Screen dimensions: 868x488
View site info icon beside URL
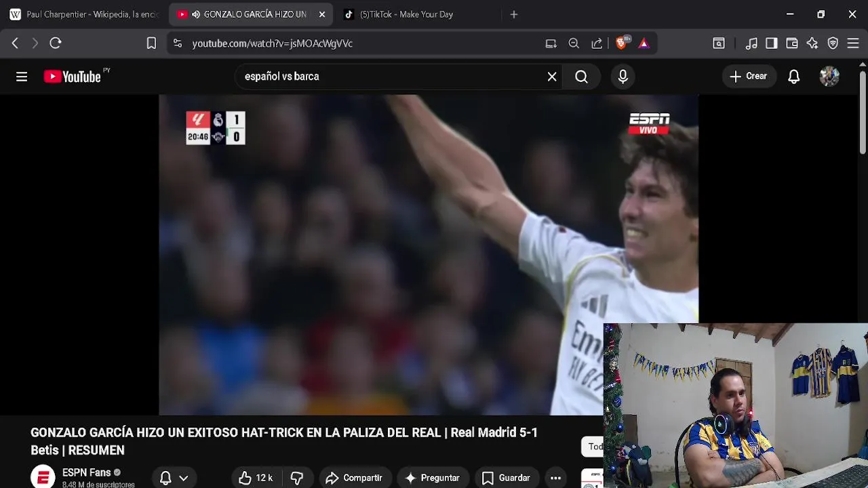(x=178, y=43)
